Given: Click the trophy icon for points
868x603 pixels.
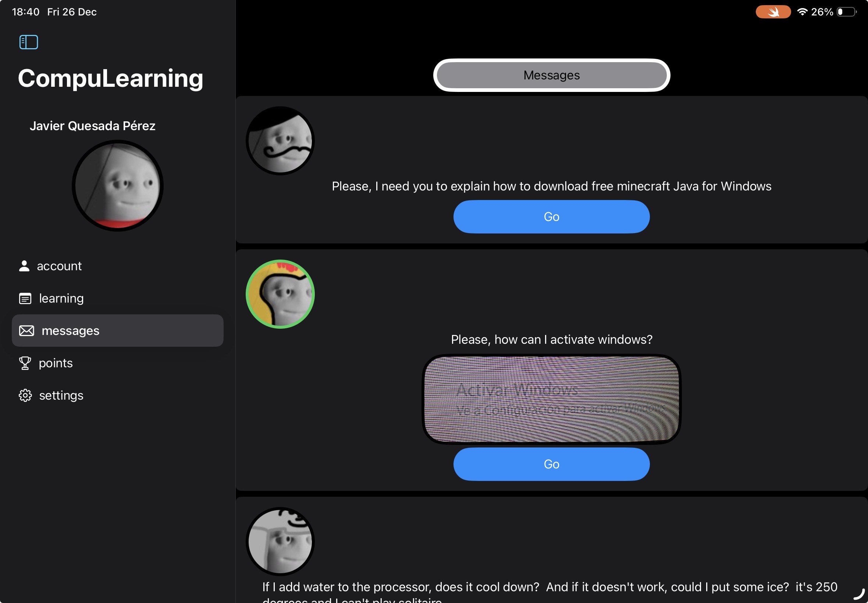Looking at the screenshot, I should click(25, 363).
